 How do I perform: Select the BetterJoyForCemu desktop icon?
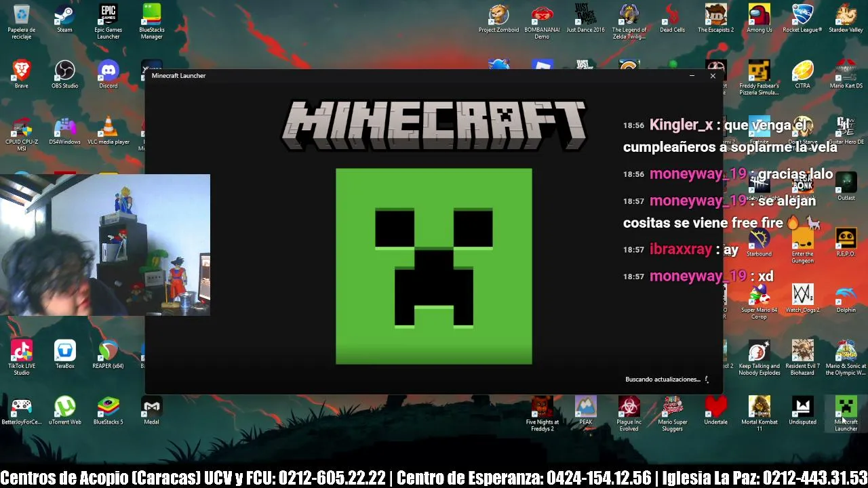click(22, 411)
